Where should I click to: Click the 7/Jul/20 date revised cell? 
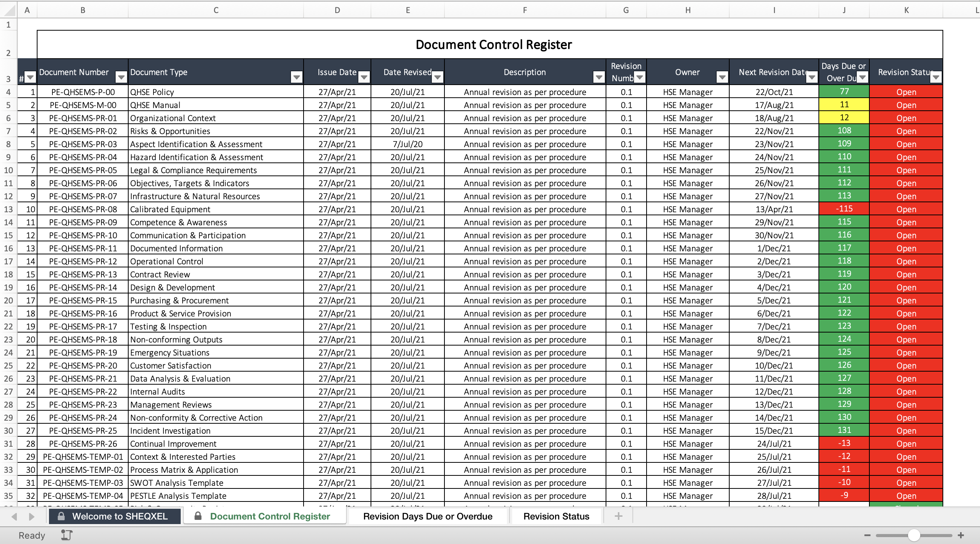point(408,144)
